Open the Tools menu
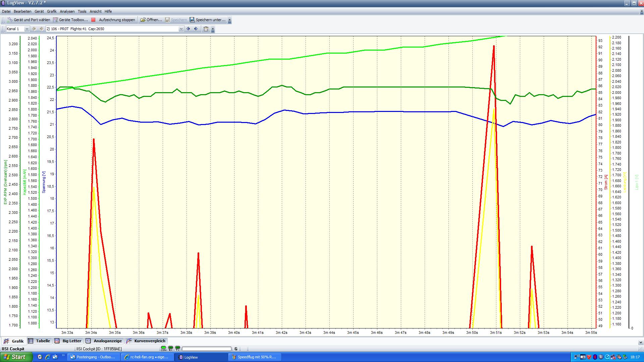 click(x=82, y=11)
